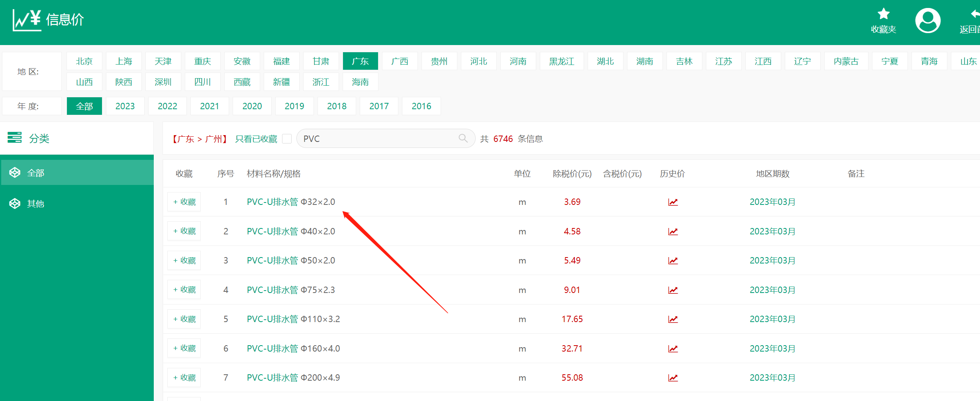Open material PVC-U排水管 Φ75×2.3
980x401 pixels.
291,290
